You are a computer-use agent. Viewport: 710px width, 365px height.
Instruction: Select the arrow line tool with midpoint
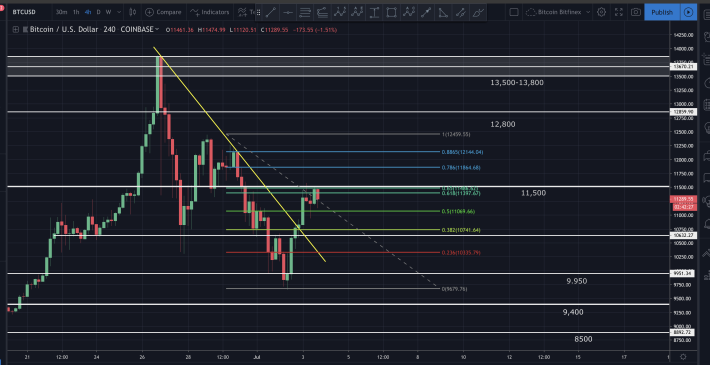pyautogui.click(x=426, y=12)
